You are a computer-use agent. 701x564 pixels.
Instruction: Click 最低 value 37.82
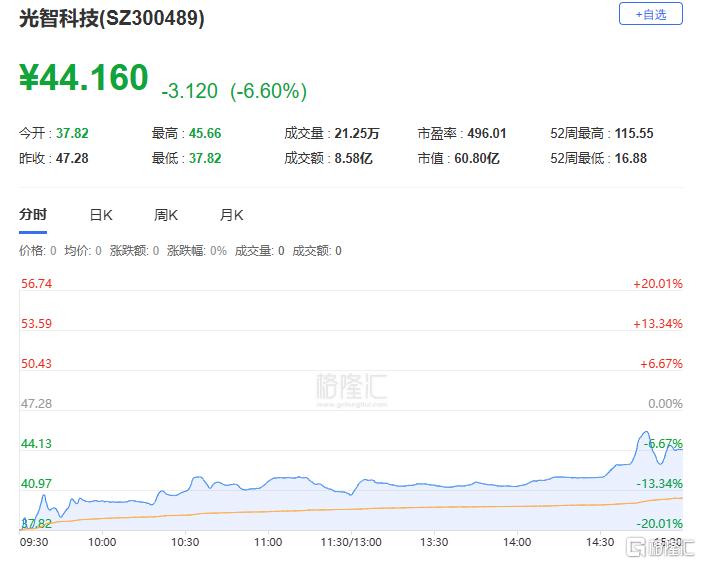point(205,158)
